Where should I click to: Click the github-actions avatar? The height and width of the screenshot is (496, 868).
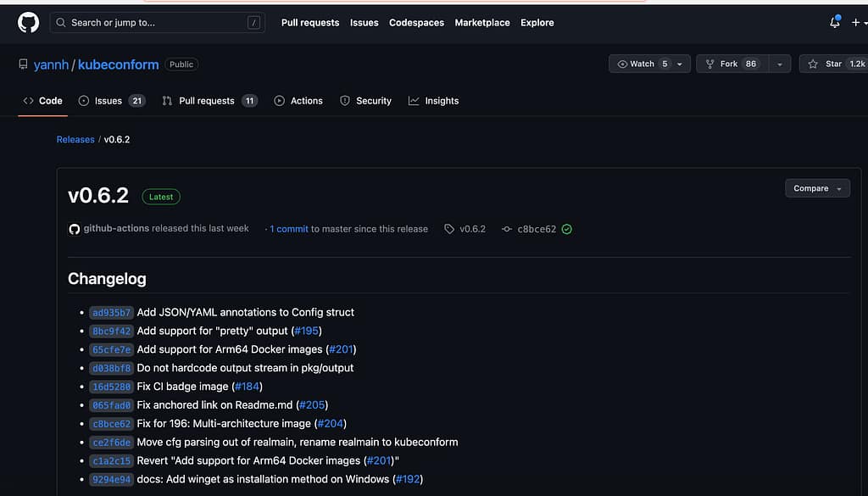coord(75,228)
